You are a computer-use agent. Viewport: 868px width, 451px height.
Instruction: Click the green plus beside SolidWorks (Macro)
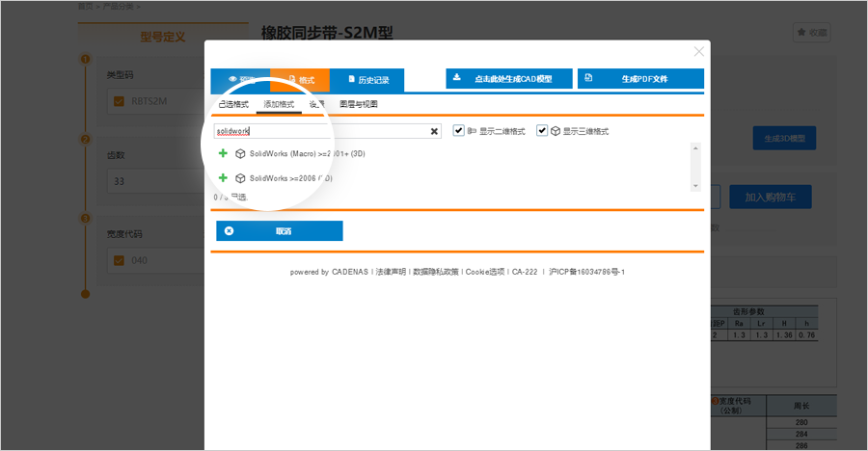[224, 153]
